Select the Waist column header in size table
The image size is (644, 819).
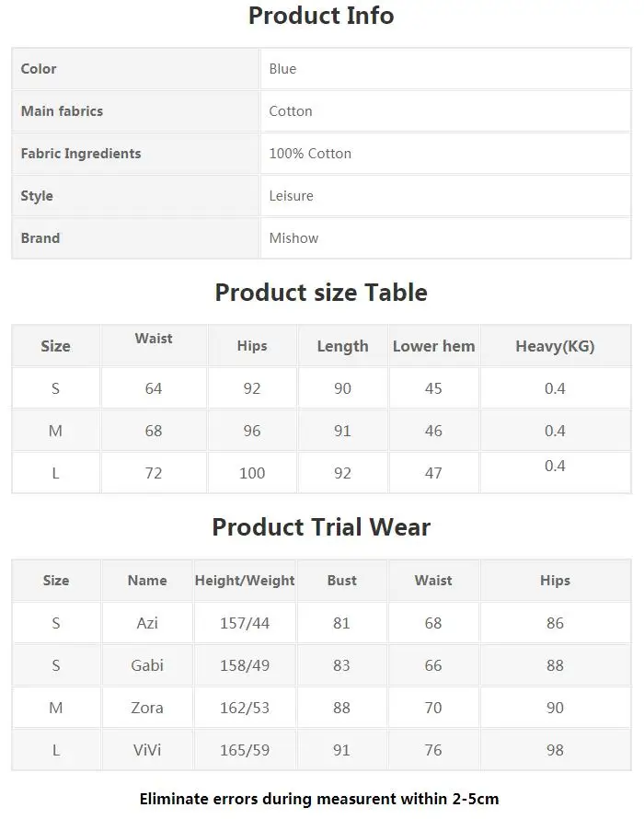point(154,339)
